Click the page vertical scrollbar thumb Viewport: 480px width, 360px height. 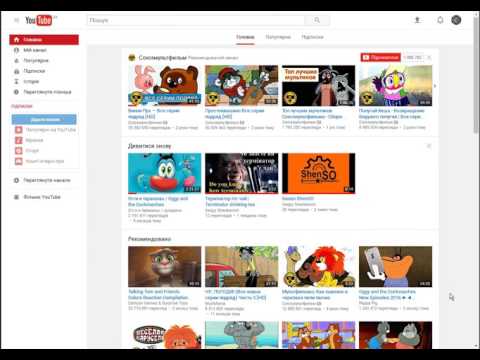(476, 76)
